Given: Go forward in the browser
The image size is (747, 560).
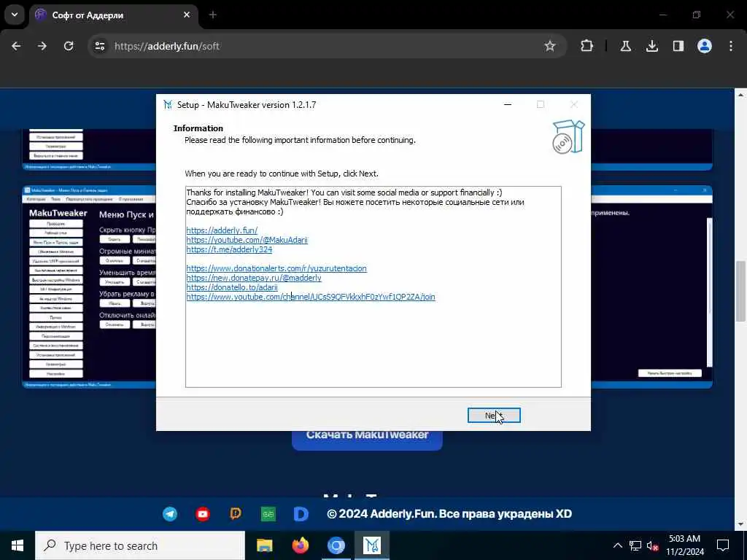Looking at the screenshot, I should pyautogui.click(x=42, y=46).
